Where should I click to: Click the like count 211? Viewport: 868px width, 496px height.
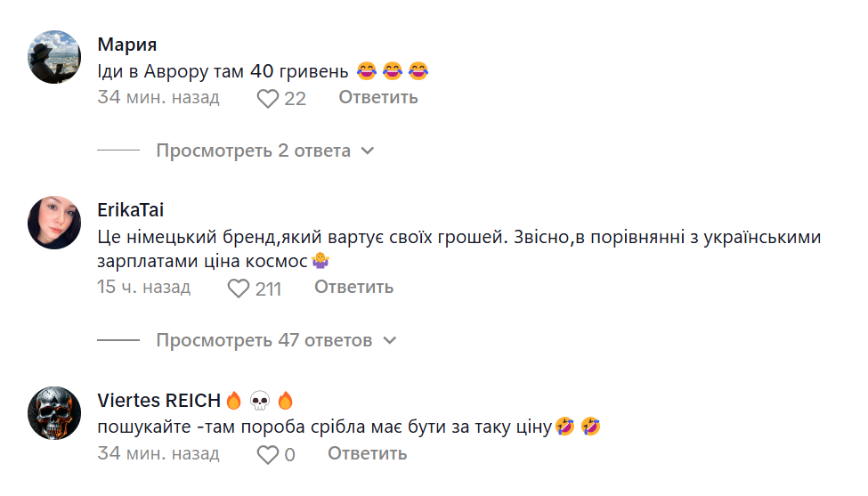[x=268, y=289]
